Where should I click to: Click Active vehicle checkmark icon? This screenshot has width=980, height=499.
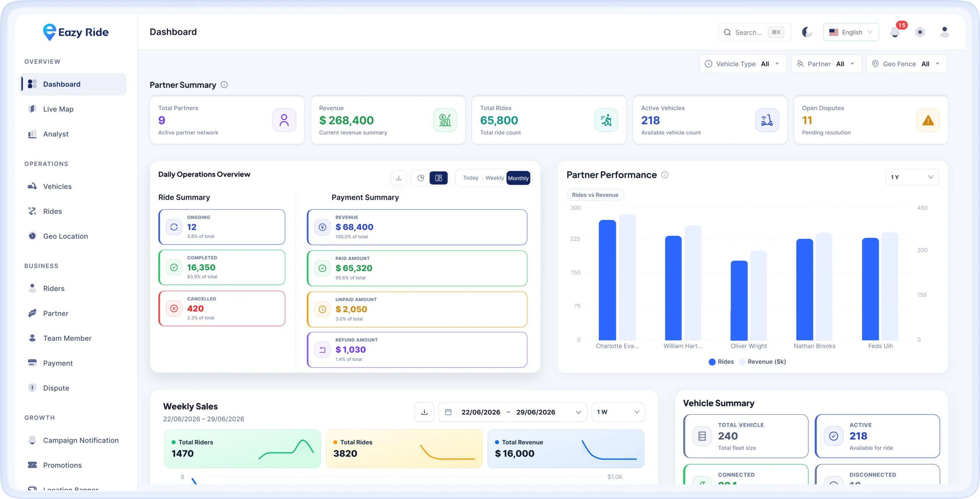tap(834, 436)
